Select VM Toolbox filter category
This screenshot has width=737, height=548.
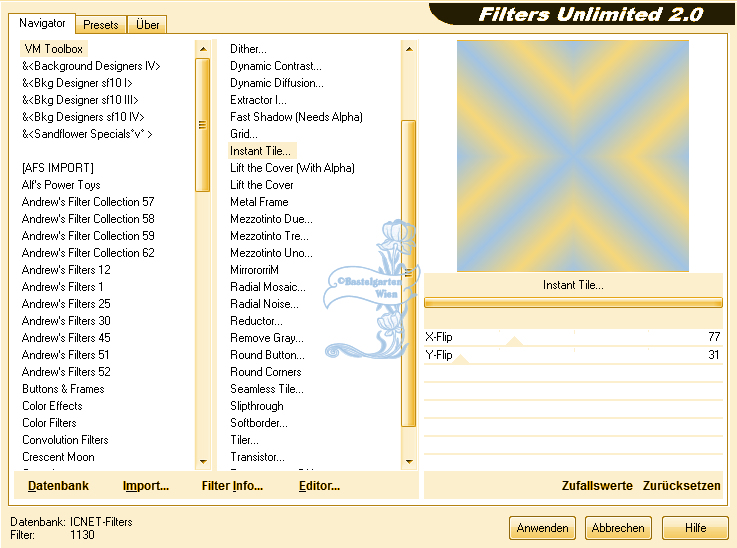pos(54,49)
